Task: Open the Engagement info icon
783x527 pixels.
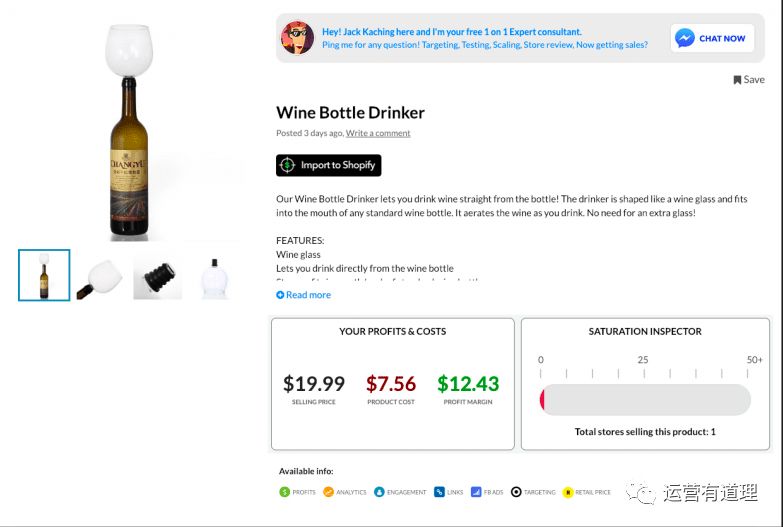Action: click(x=378, y=492)
